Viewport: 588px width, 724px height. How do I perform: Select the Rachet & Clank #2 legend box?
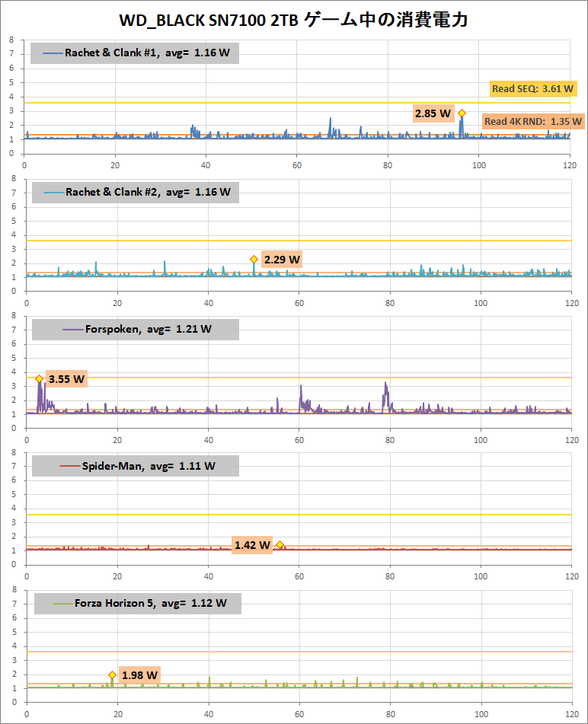pos(136,192)
